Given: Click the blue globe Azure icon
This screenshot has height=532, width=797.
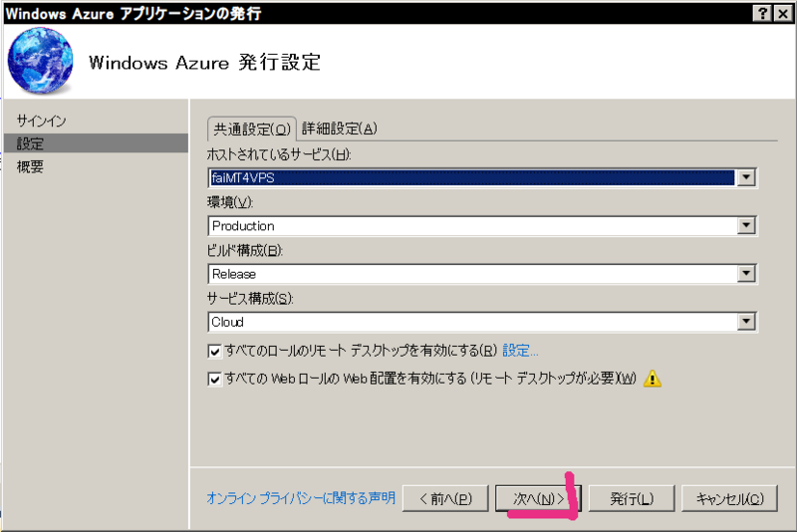Looking at the screenshot, I should pos(40,61).
